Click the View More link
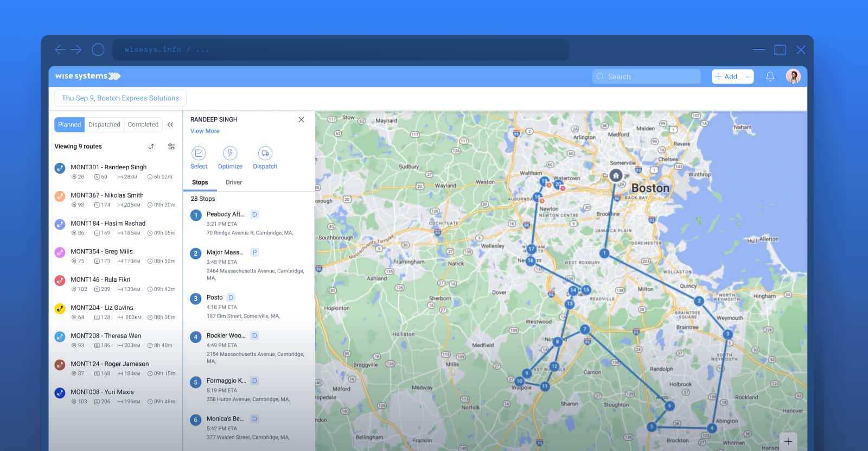This screenshot has height=451, width=868. (205, 131)
